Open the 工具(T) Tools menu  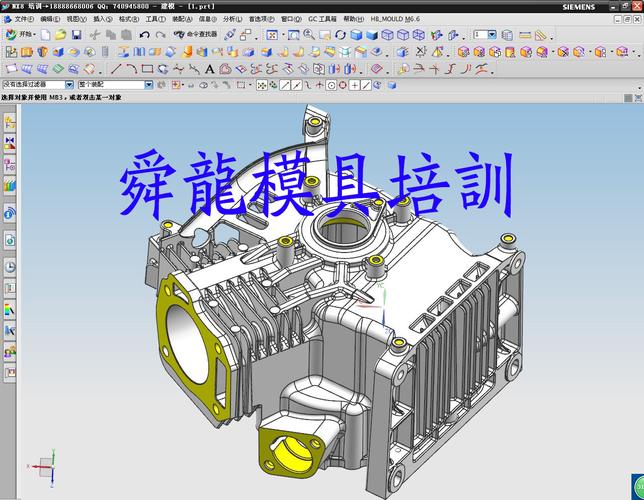(156, 19)
